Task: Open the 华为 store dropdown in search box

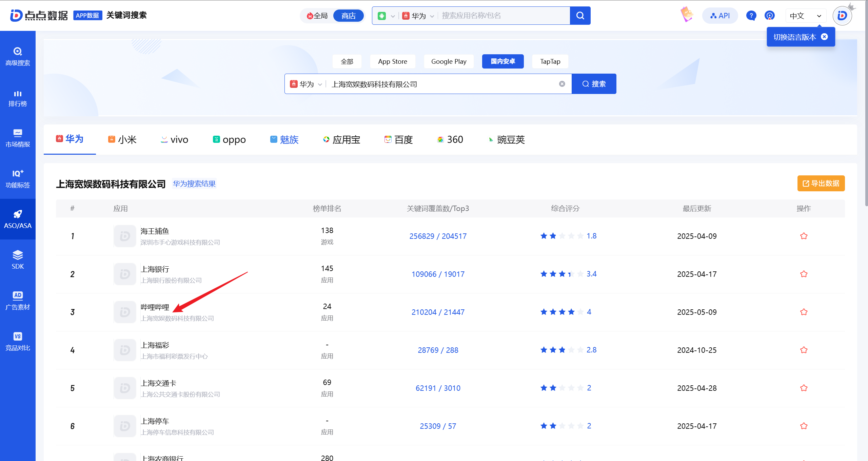Action: (306, 84)
